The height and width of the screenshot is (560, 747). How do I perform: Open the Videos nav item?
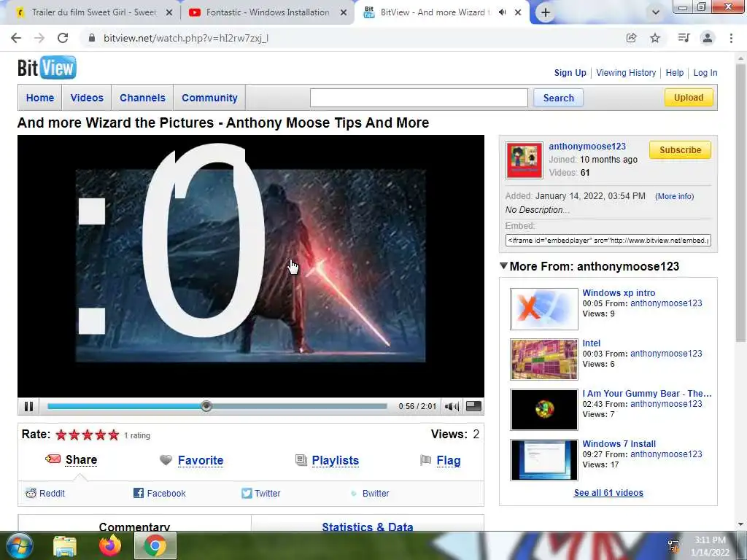87,98
